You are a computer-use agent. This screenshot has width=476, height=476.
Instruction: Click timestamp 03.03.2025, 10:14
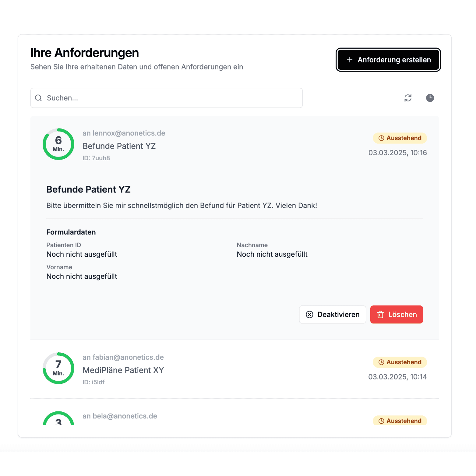click(397, 377)
